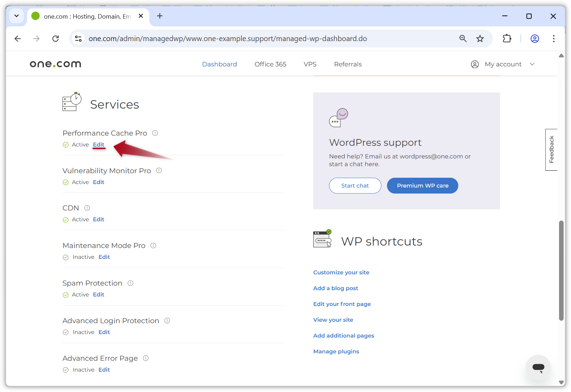This screenshot has height=392, width=571.
Task: Click the one.com logo
Action: point(55,64)
